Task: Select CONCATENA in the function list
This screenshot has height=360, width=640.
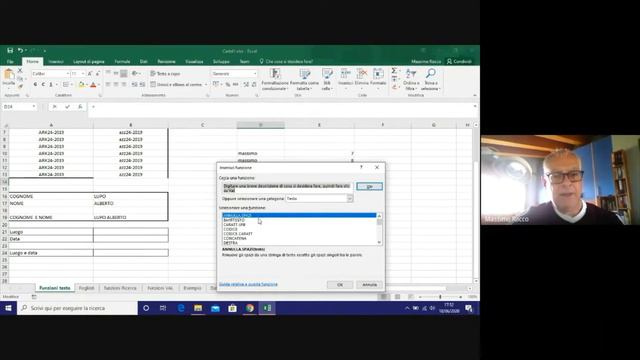Action: click(x=235, y=238)
